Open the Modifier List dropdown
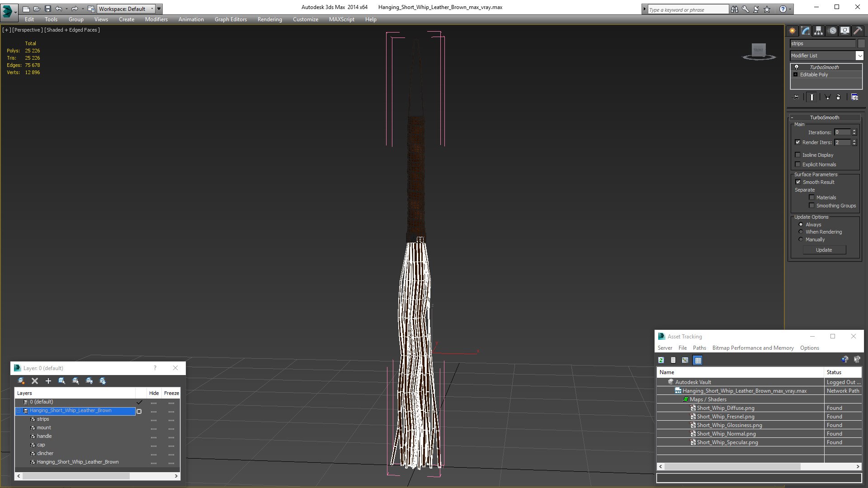868x488 pixels. click(859, 56)
